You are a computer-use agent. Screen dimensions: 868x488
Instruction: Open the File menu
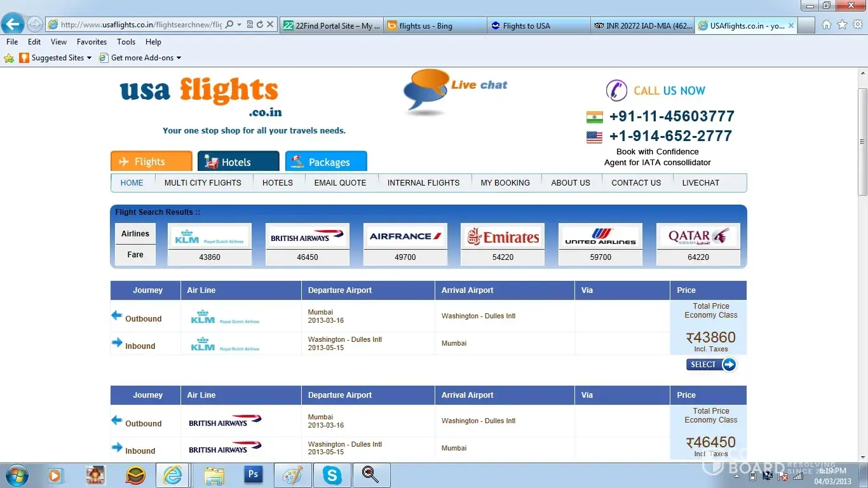tap(12, 42)
